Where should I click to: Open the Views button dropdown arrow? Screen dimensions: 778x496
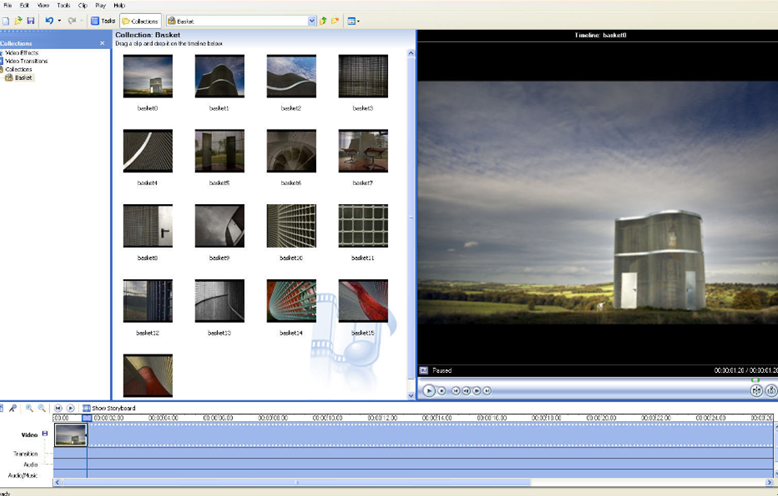tap(359, 21)
